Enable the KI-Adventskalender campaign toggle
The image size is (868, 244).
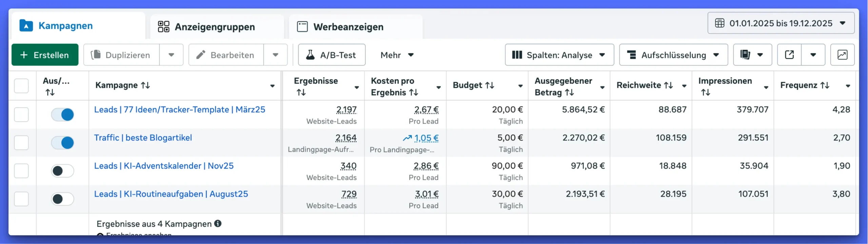click(x=62, y=171)
